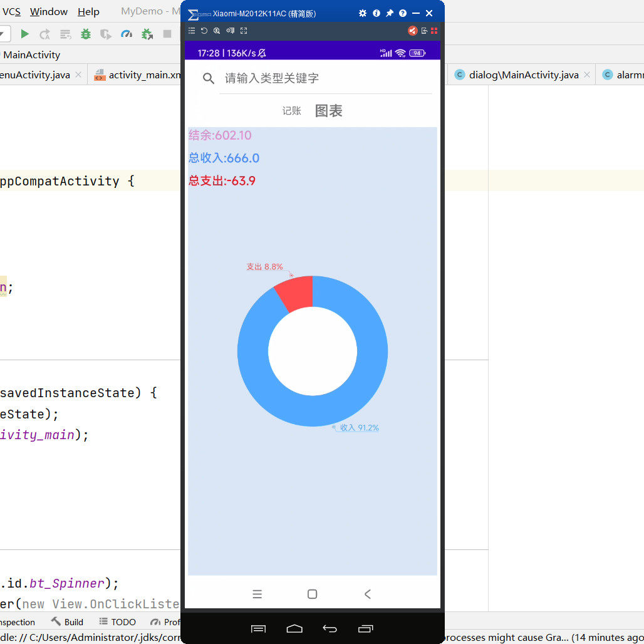Open the Window menu
The image size is (644, 644).
pos(48,11)
